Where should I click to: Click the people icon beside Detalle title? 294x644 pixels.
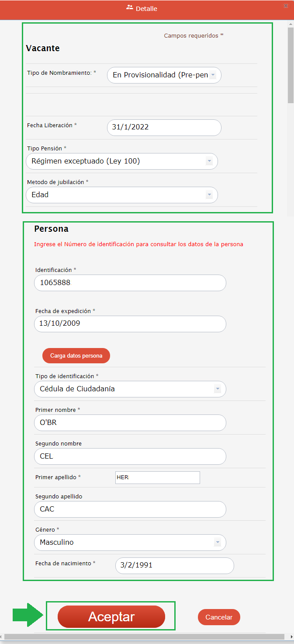pos(129,7)
